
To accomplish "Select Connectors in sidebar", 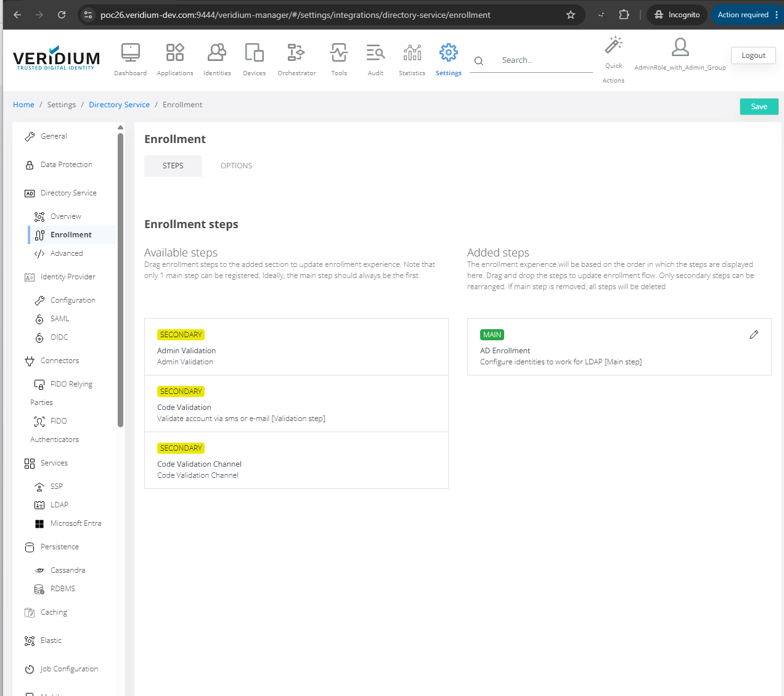I will [60, 361].
